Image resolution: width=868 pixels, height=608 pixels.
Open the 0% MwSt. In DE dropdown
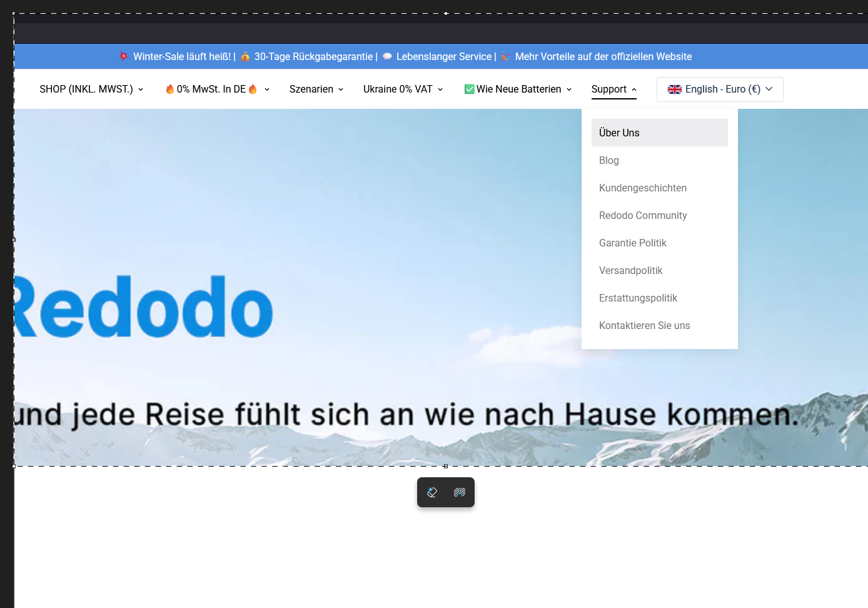point(217,89)
